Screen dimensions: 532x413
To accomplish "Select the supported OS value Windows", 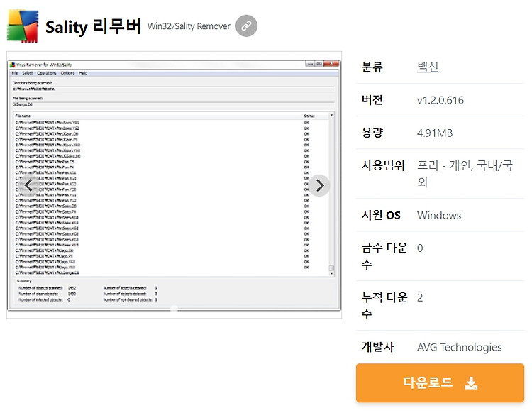I will [x=439, y=216].
